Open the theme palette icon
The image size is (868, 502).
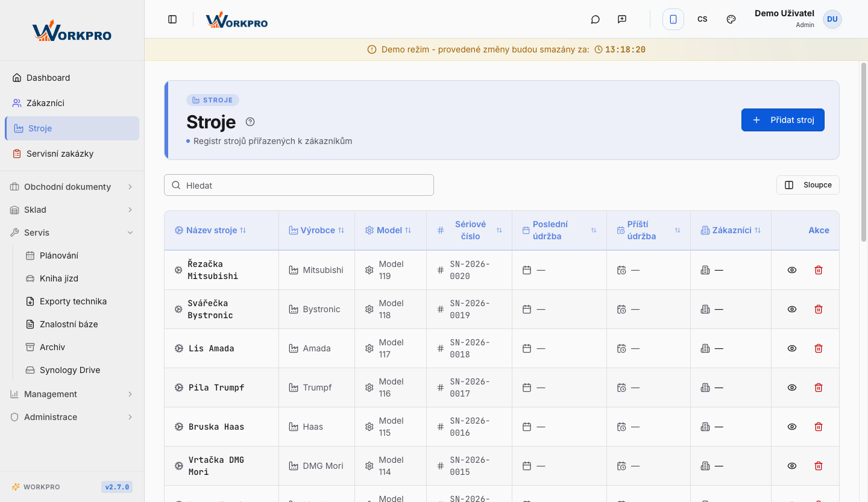coord(731,19)
